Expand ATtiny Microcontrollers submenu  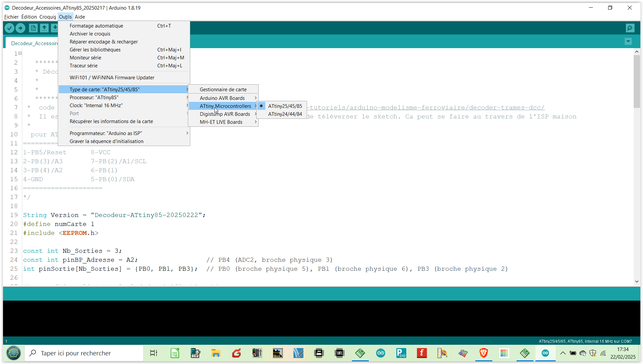[223, 106]
